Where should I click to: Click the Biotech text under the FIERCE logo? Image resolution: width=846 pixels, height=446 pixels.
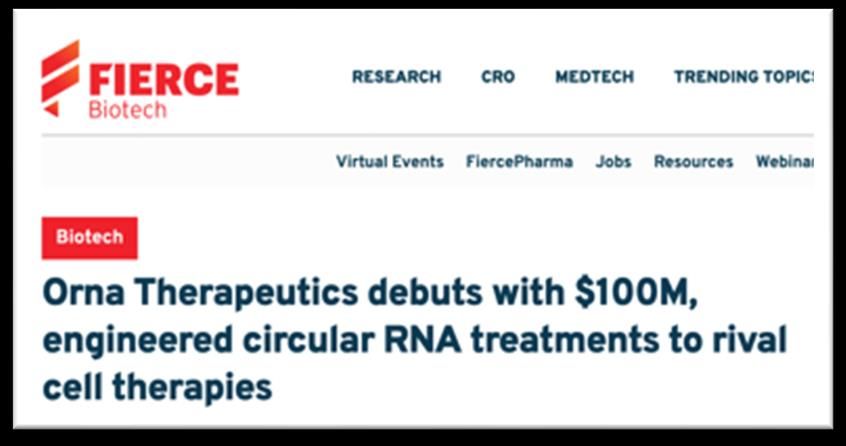(x=127, y=110)
